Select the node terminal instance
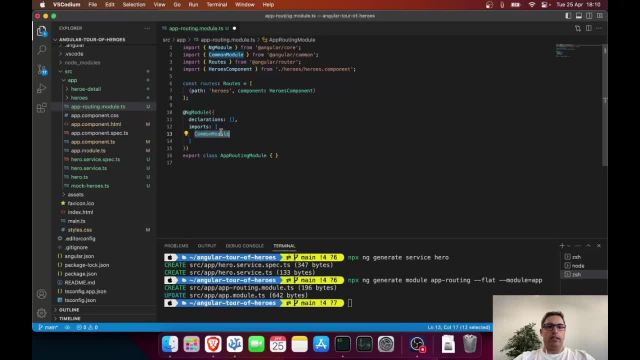 578,266
